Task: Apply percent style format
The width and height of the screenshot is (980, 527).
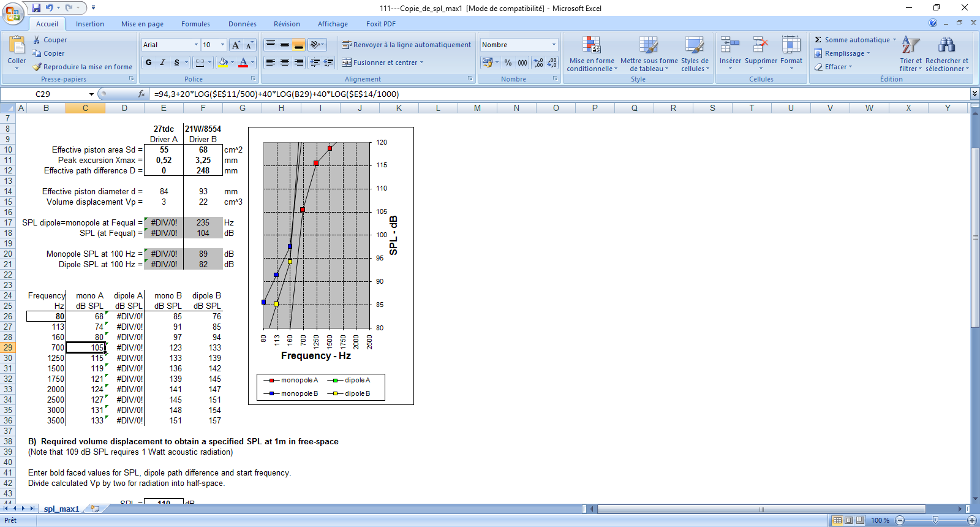Action: [508, 63]
